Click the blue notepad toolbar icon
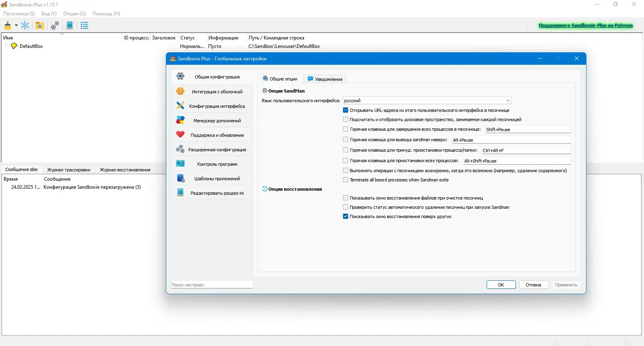This screenshot has width=644, height=346. (x=70, y=25)
